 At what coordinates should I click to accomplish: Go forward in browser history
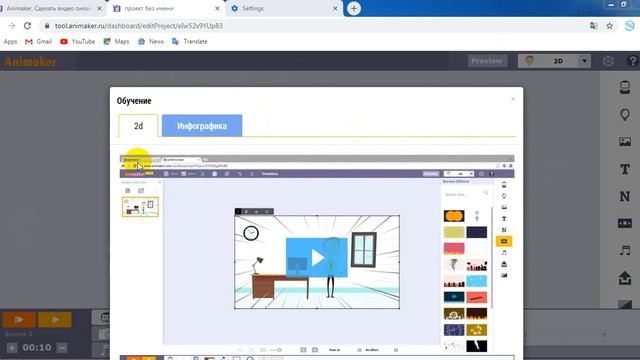pyautogui.click(x=11, y=26)
